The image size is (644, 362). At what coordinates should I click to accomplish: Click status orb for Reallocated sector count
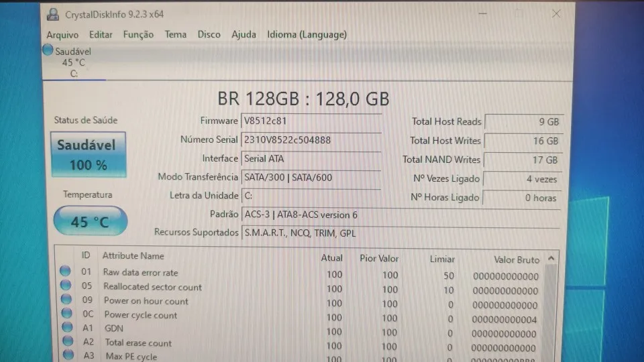click(66, 286)
